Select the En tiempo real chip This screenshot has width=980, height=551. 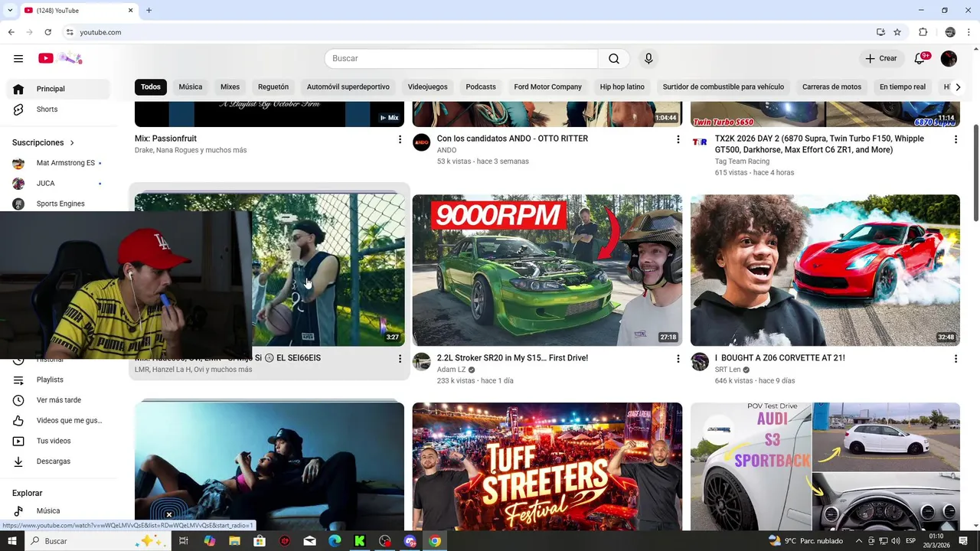(x=903, y=87)
